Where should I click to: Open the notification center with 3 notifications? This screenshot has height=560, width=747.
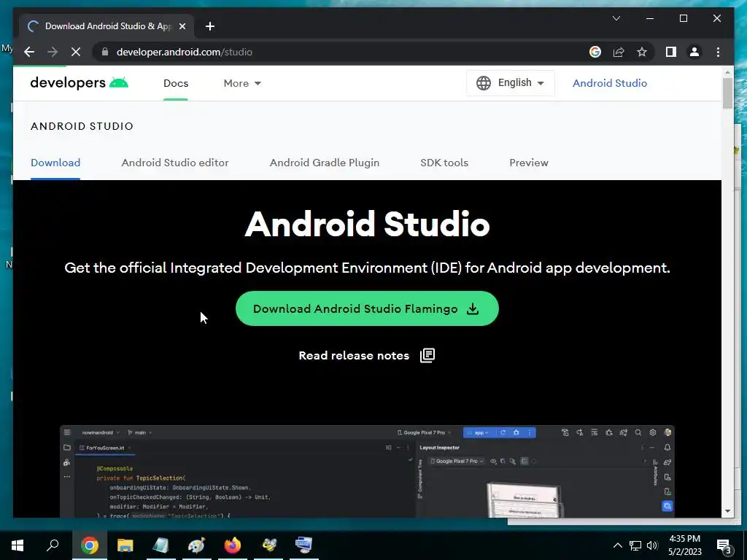pyautogui.click(x=724, y=545)
